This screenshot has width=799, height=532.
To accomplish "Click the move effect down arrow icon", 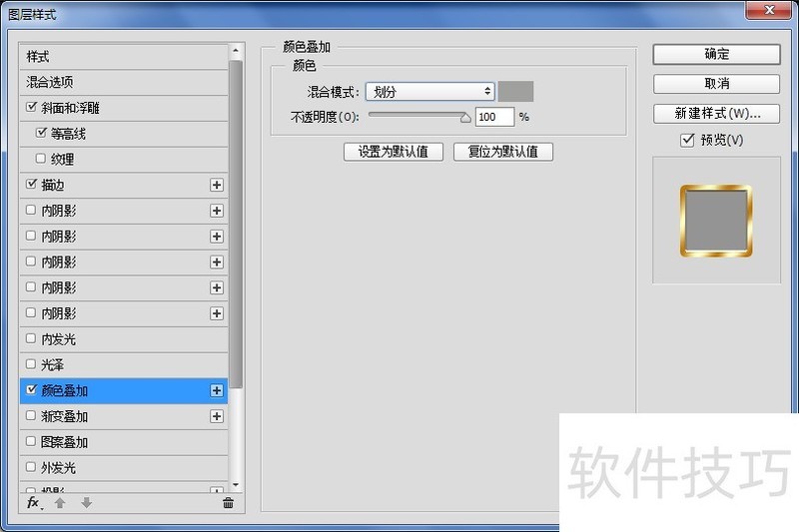I will (86, 503).
